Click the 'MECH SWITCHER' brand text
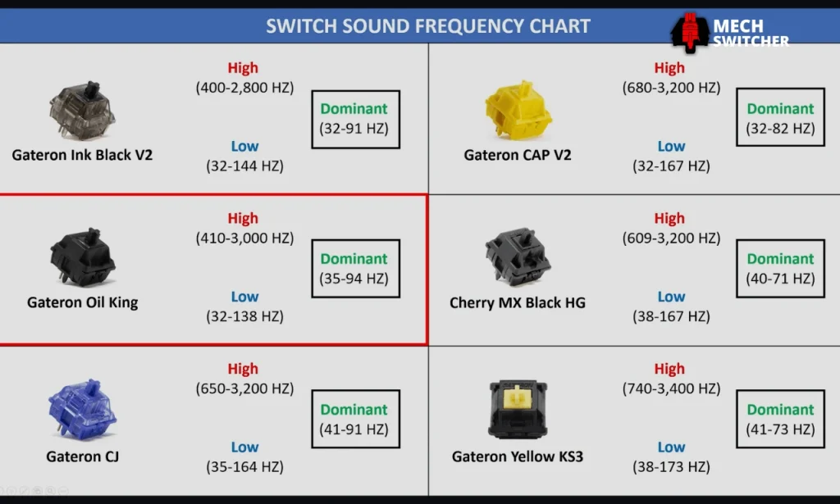The height and width of the screenshot is (504, 840). [x=750, y=33]
